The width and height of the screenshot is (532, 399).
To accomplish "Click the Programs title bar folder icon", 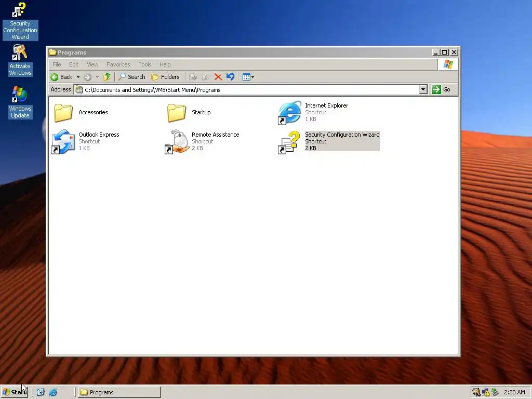I will pyautogui.click(x=52, y=52).
